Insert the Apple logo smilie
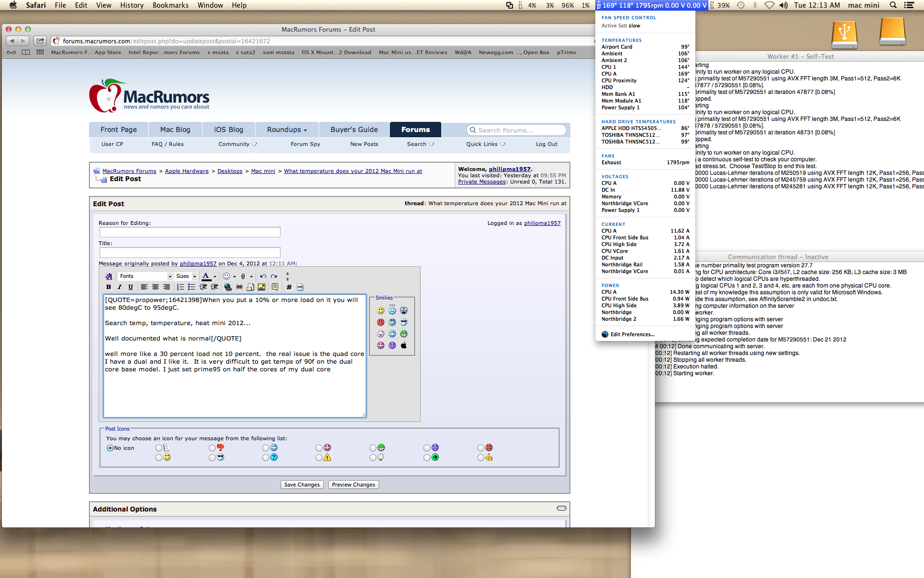 (404, 345)
